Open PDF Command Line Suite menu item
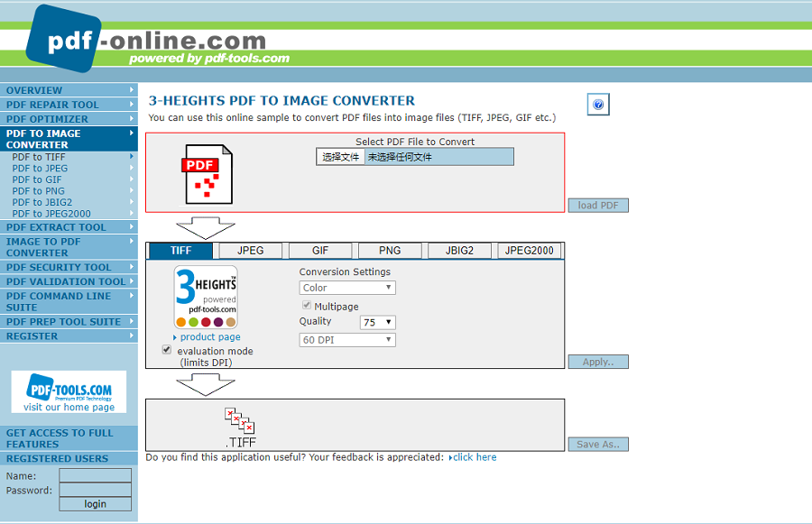812x524 pixels. click(x=69, y=301)
